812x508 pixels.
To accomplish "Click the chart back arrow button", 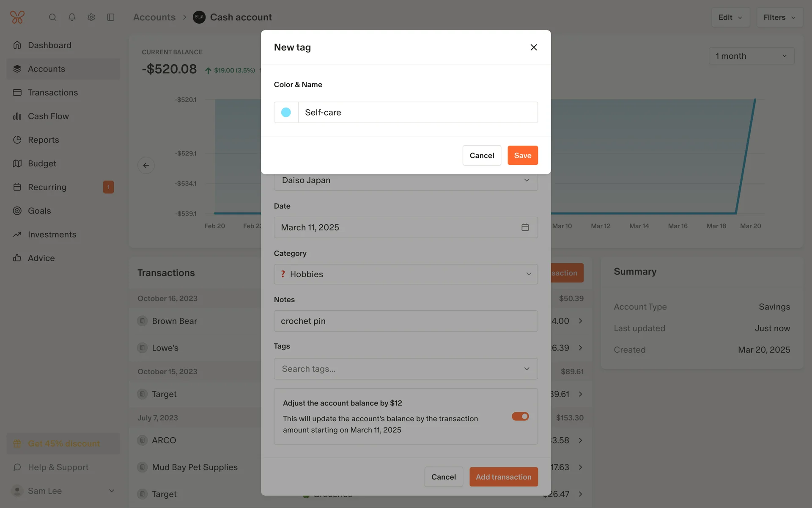I will [146, 165].
